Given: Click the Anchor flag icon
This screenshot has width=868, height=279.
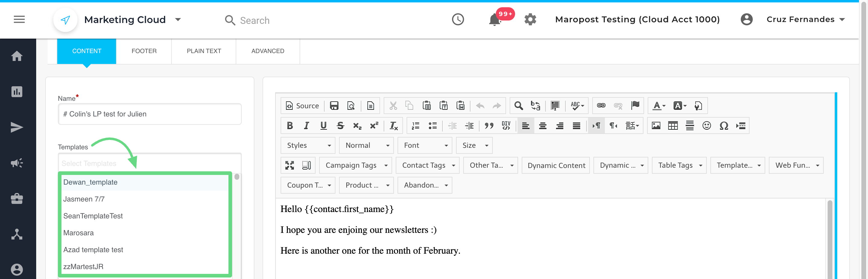Looking at the screenshot, I should (635, 106).
